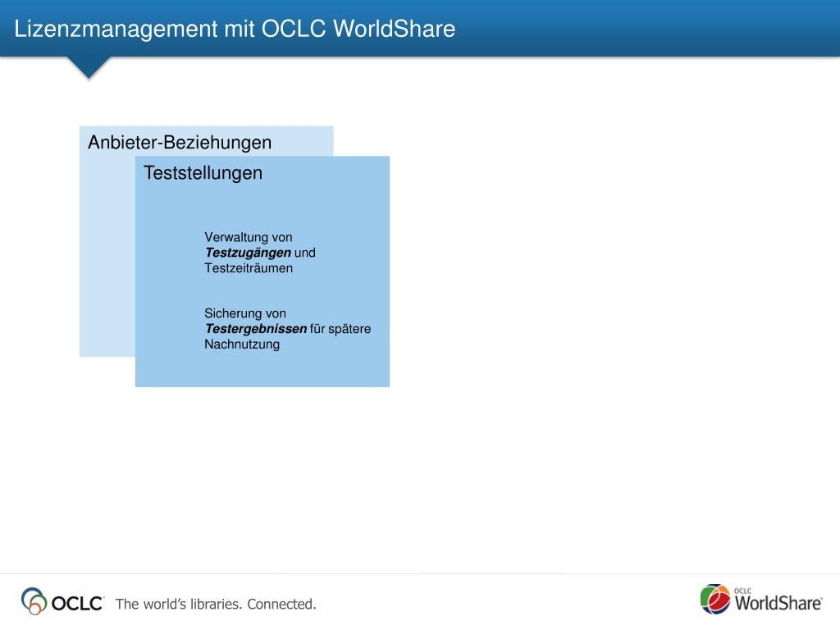Click the bold word 'Testergebnissen'
The image size is (840, 630).
click(x=256, y=328)
